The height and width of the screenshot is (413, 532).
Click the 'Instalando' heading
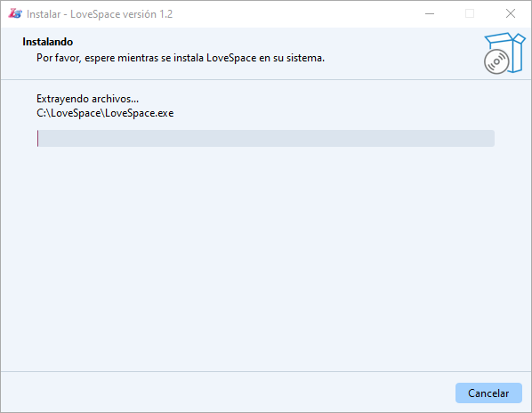click(47, 42)
